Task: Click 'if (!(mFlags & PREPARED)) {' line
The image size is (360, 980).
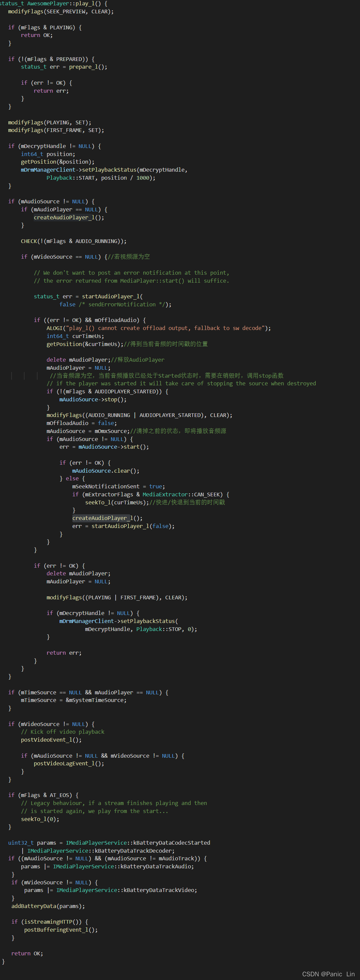Action: tap(51, 59)
